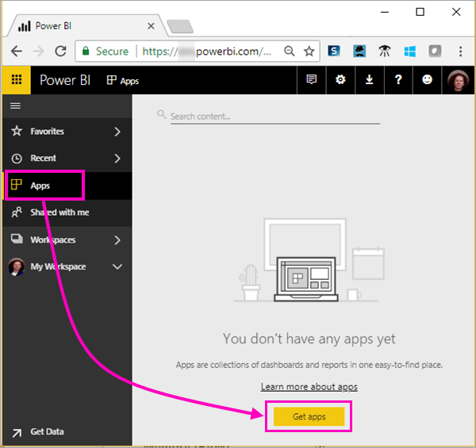Screen dimensions: 476x448
Task: Reload the page with the refresh icon
Action: (x=61, y=52)
